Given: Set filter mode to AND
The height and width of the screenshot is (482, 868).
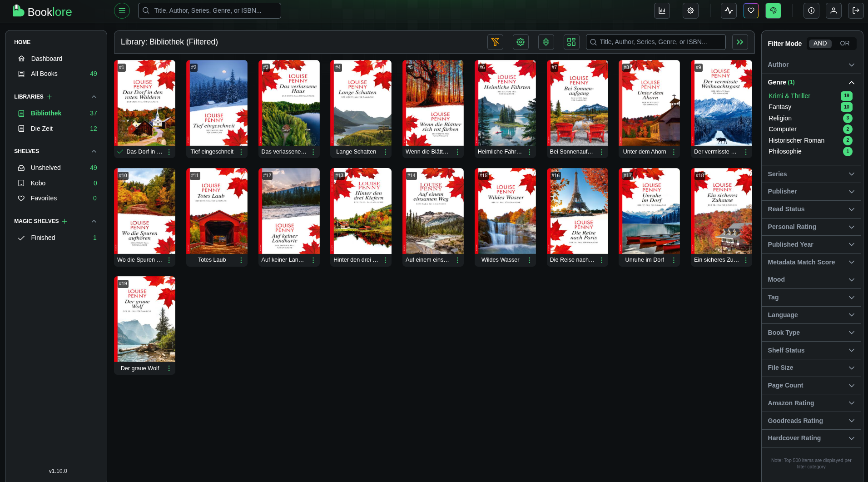Looking at the screenshot, I should tap(820, 44).
